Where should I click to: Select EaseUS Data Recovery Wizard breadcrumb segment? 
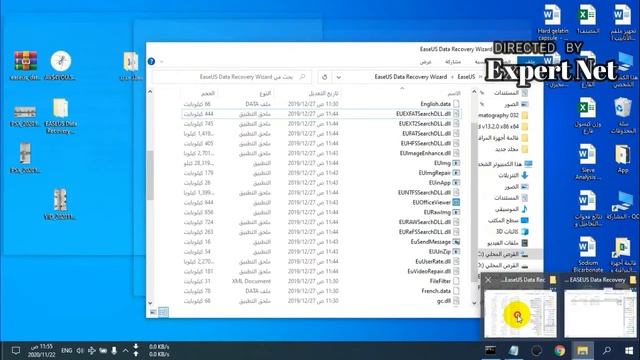(x=411, y=77)
